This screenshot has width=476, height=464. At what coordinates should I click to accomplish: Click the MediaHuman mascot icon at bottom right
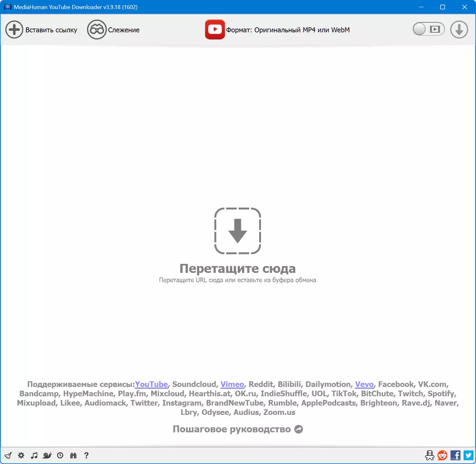pos(430,455)
